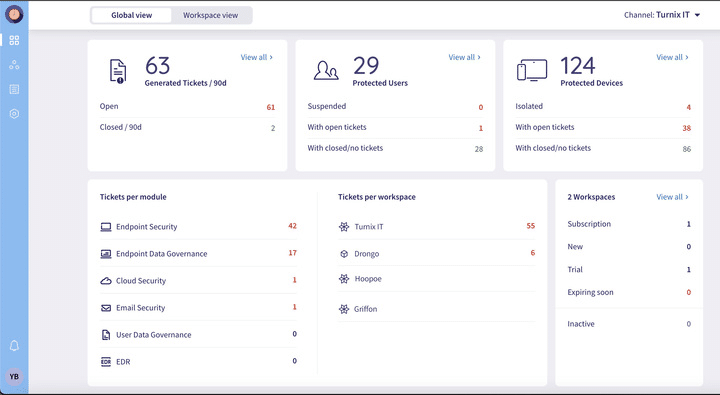Select the EDR module label
This screenshot has height=395, width=720.
click(123, 362)
